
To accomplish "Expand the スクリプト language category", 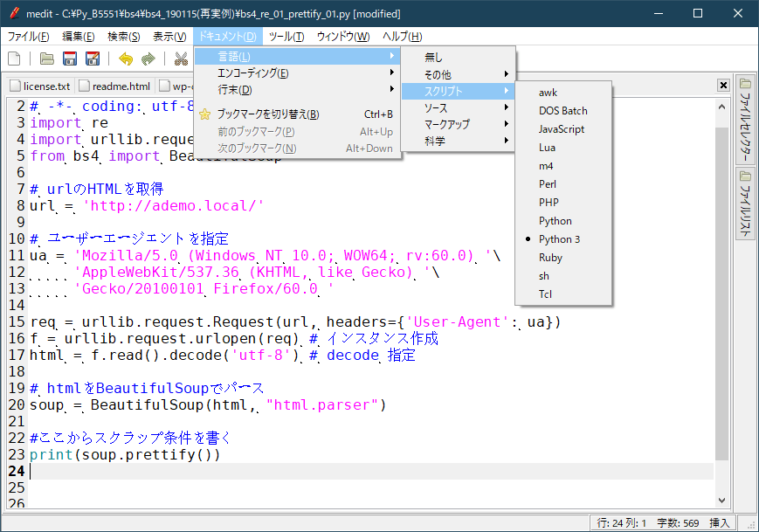I will (458, 91).
